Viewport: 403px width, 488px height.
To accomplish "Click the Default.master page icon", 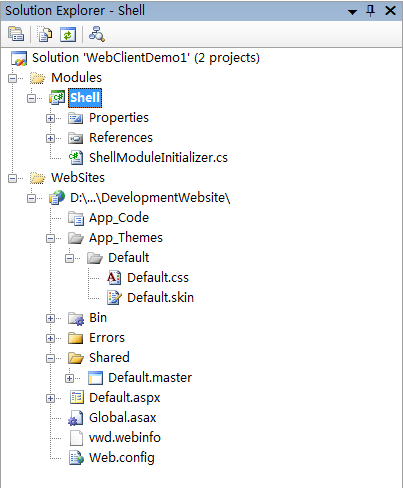I will pyautogui.click(x=95, y=378).
